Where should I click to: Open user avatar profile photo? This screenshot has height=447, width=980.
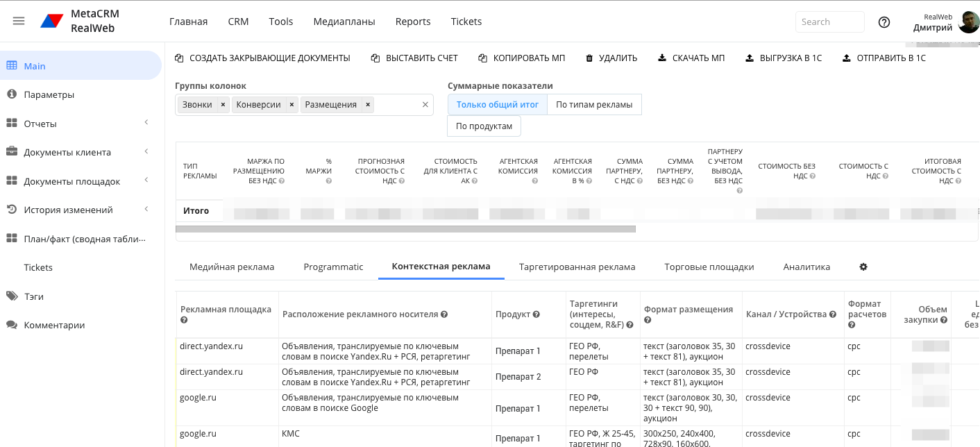pos(968,22)
